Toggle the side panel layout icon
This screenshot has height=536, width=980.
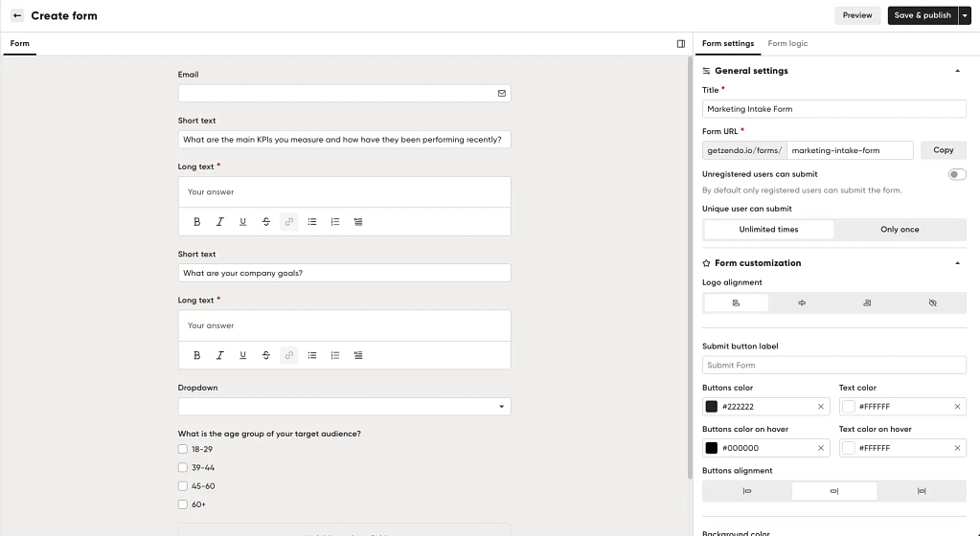click(x=680, y=44)
